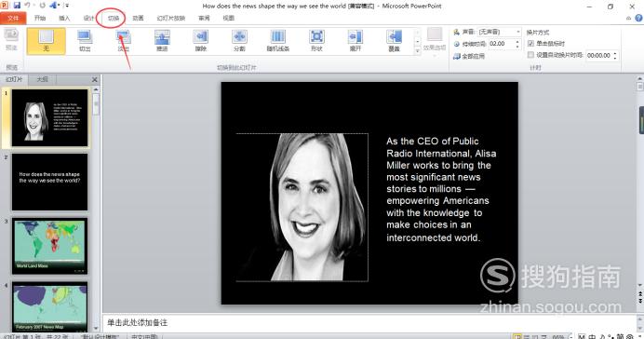Click the Undo icon in quick access toolbar

point(28,6)
